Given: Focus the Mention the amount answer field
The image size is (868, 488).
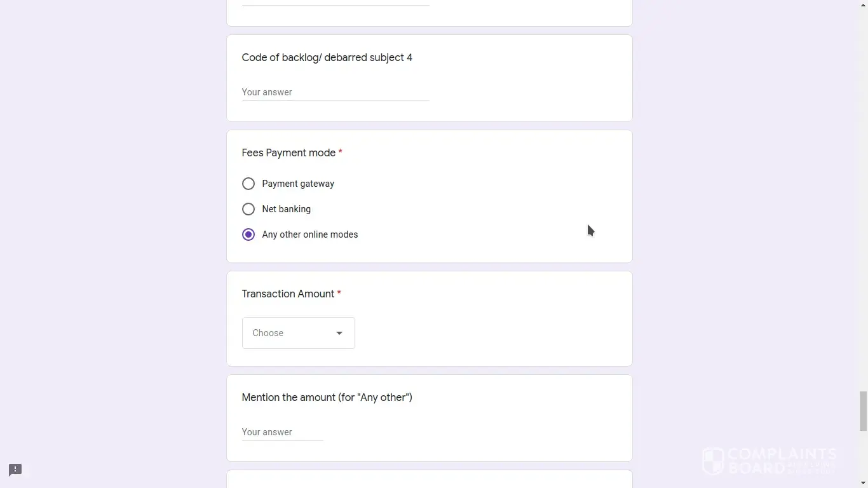Looking at the screenshot, I should click(283, 432).
